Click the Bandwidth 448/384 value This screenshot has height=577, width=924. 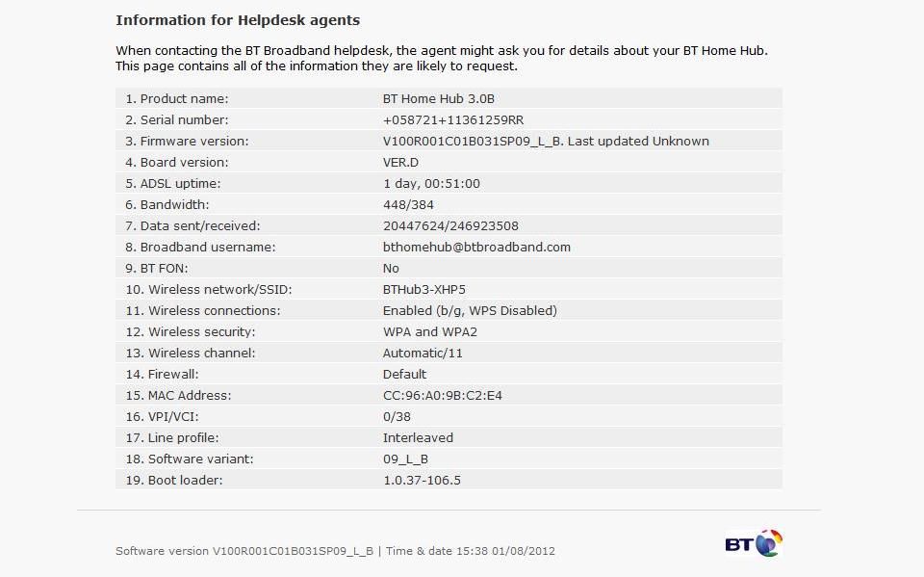(x=408, y=205)
